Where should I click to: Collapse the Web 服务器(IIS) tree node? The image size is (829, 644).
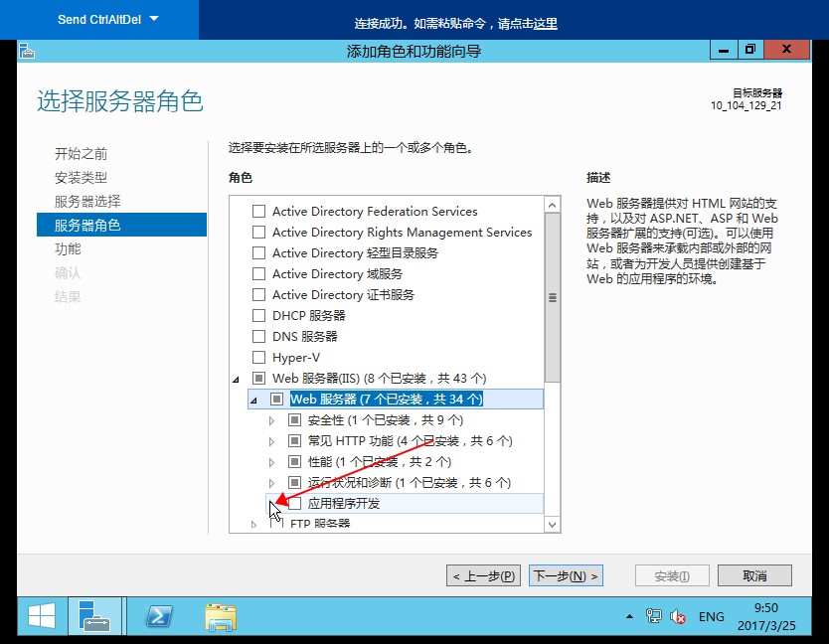click(236, 379)
